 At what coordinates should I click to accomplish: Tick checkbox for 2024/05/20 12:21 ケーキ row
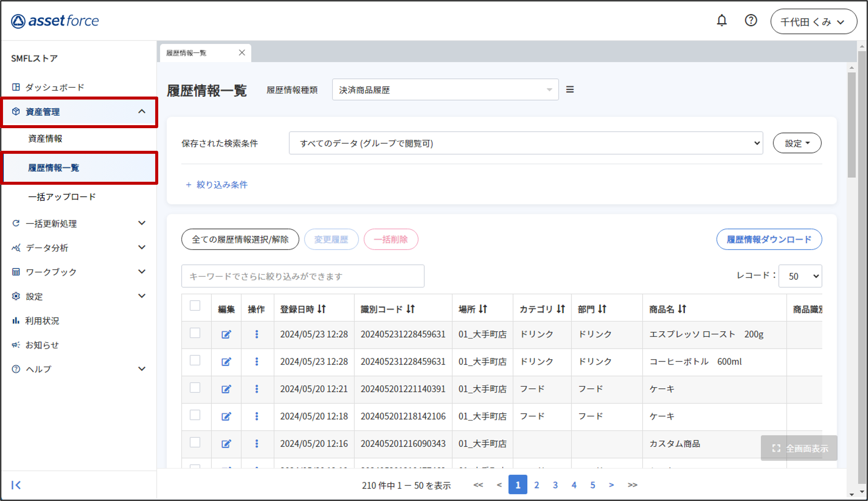pos(195,388)
